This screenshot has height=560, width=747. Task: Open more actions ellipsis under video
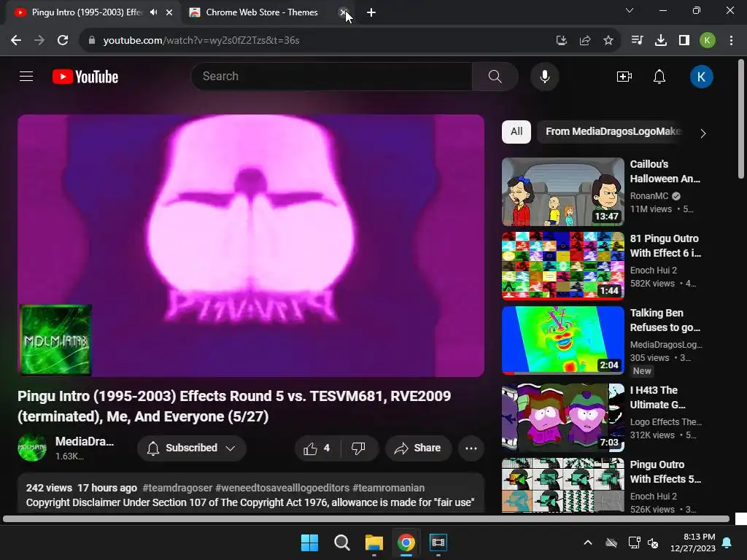coord(471,448)
